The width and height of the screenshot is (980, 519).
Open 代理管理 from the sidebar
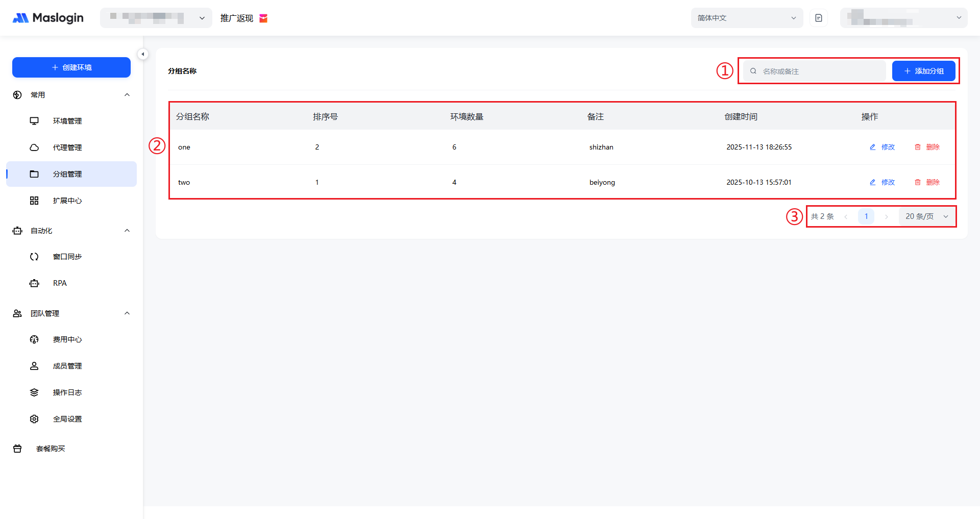coord(67,147)
